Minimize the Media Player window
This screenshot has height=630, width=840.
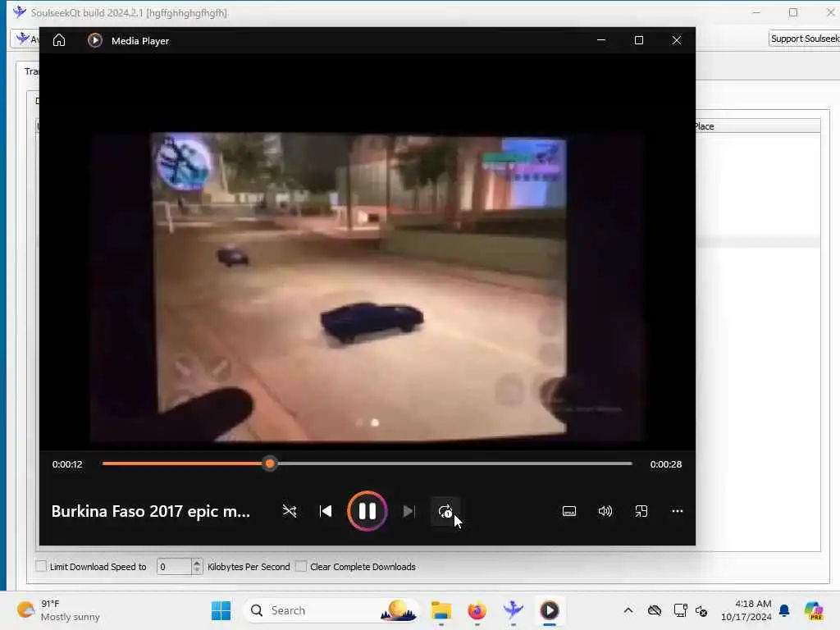601,40
